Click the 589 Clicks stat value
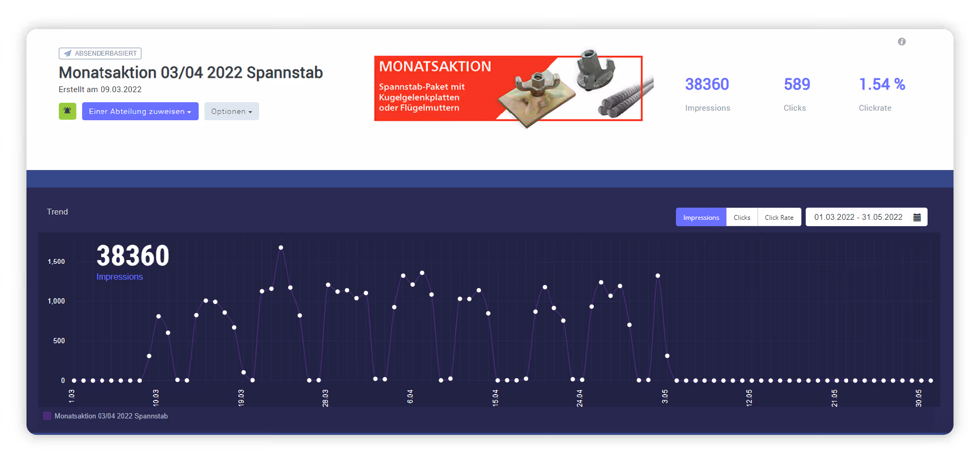 point(797,84)
